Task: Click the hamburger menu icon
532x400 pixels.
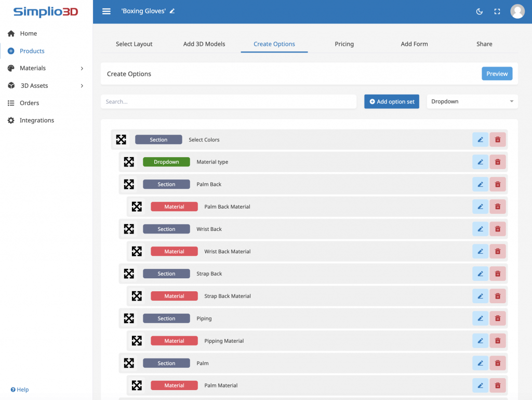Action: point(107,11)
